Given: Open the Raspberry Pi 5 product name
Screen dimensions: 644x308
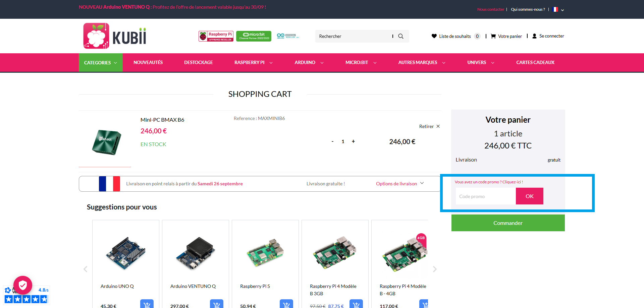Looking at the screenshot, I should 255,286.
